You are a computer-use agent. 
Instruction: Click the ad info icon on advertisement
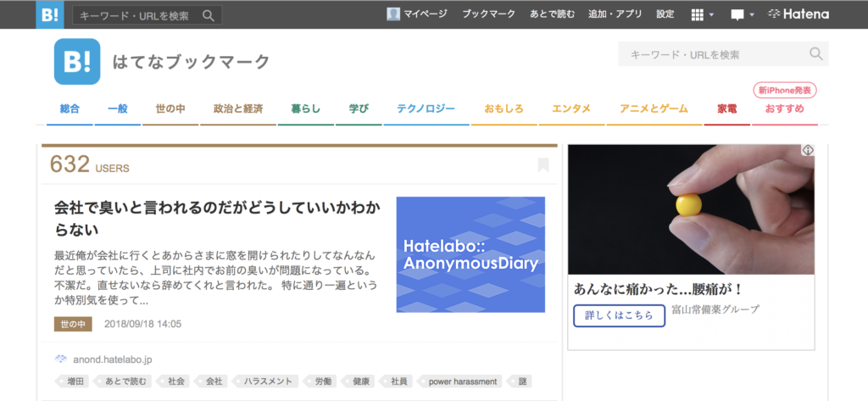click(x=808, y=150)
